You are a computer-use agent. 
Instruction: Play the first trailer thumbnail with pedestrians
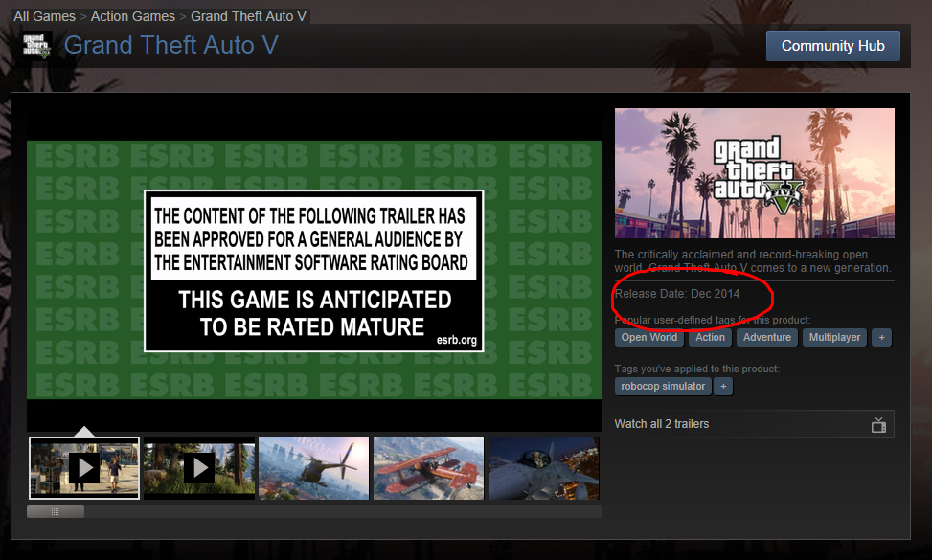tap(84, 468)
